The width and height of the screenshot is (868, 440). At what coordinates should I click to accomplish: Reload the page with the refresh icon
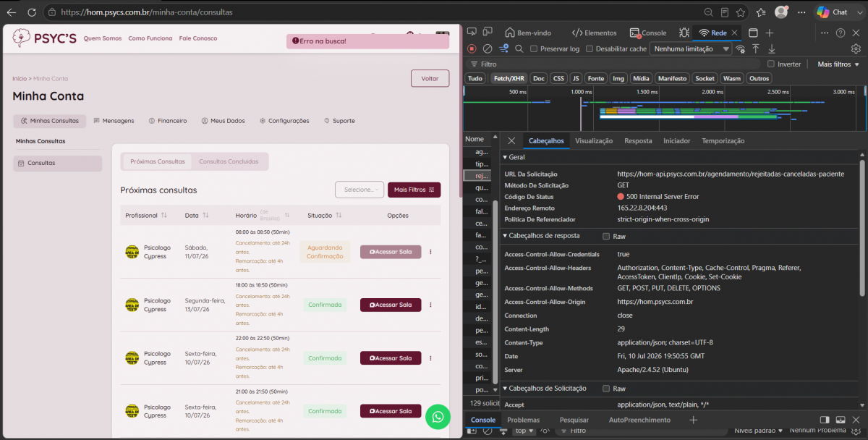pyautogui.click(x=33, y=12)
